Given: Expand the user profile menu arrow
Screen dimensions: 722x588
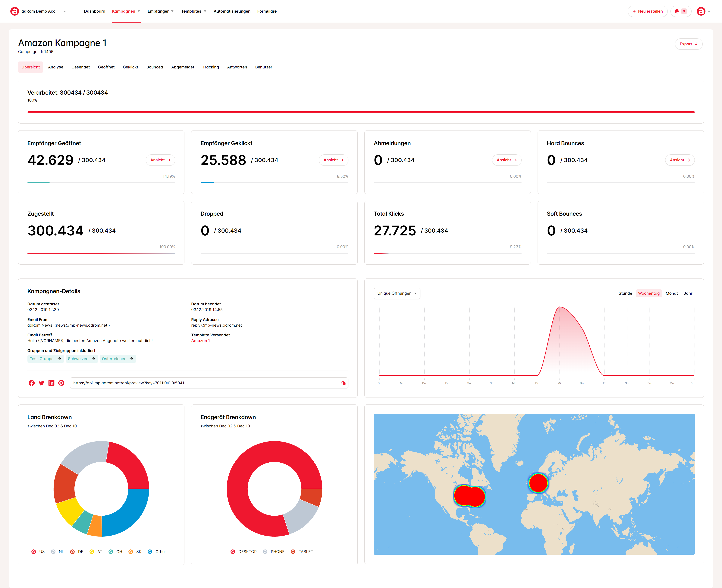Looking at the screenshot, I should (x=709, y=11).
